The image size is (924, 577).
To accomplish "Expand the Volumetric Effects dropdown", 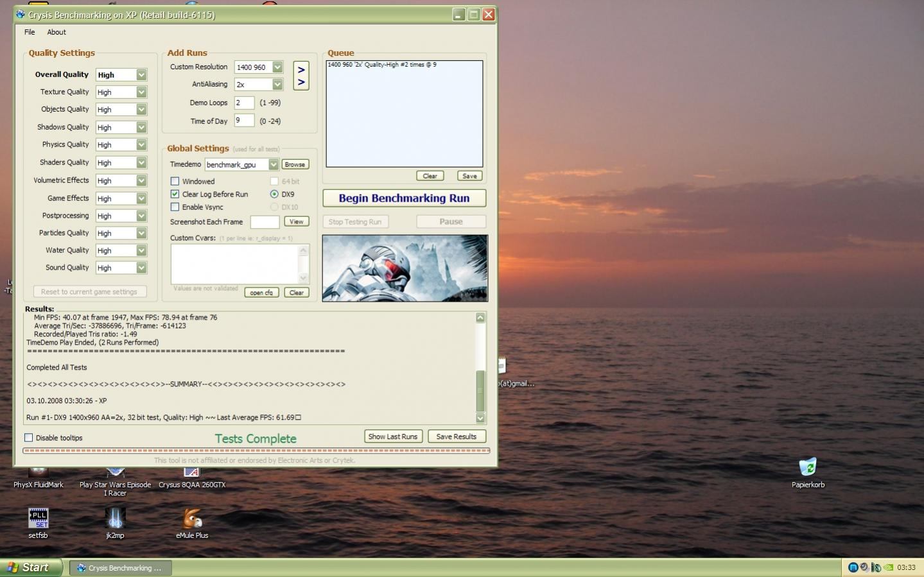I will [141, 181].
